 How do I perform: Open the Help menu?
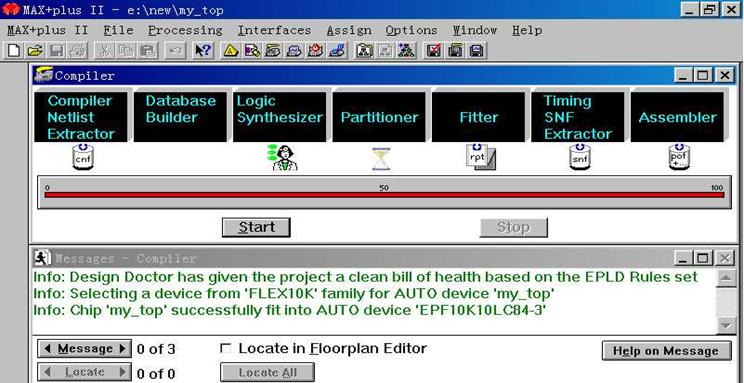[x=527, y=30]
